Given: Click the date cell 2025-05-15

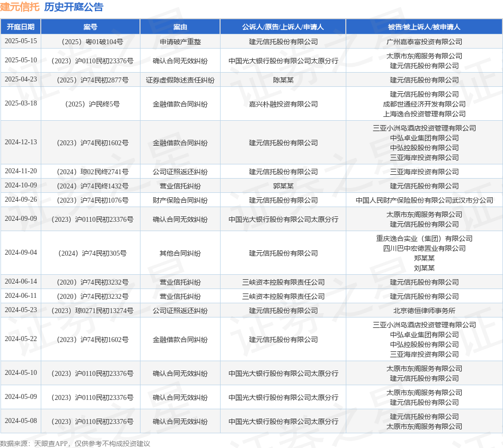Looking at the screenshot, I should pyautogui.click(x=21, y=41).
